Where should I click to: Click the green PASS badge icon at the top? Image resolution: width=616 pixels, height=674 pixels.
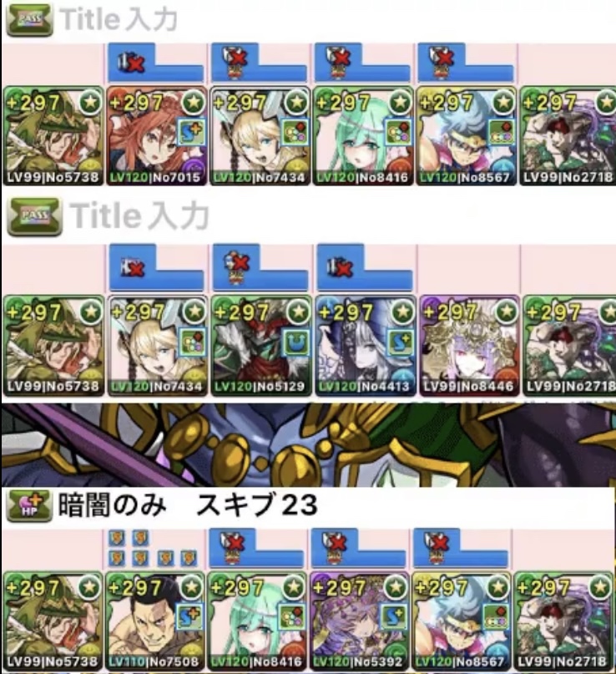point(30,21)
